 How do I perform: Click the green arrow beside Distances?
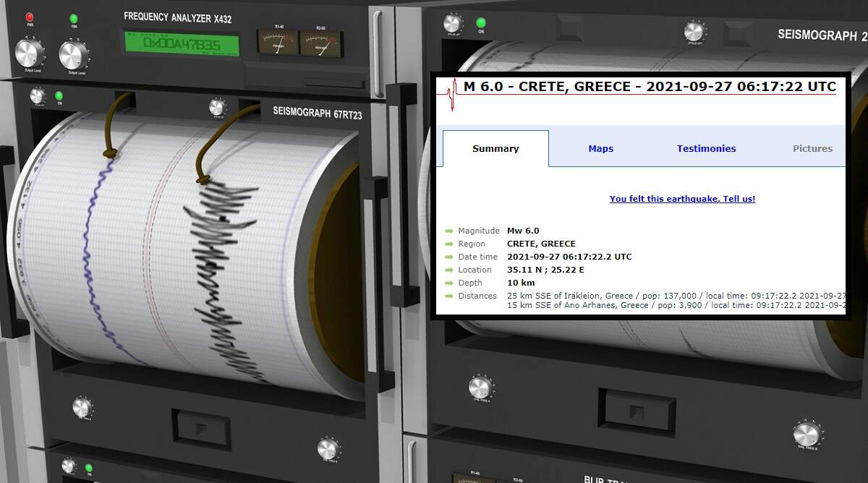(x=448, y=296)
